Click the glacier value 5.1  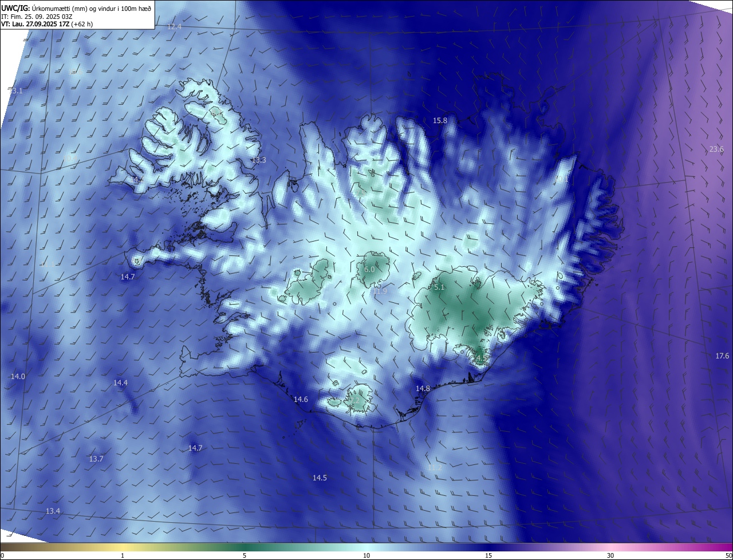[x=439, y=287]
